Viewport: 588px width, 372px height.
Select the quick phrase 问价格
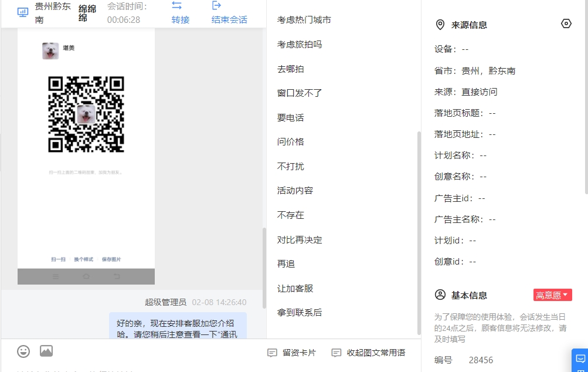coord(291,142)
